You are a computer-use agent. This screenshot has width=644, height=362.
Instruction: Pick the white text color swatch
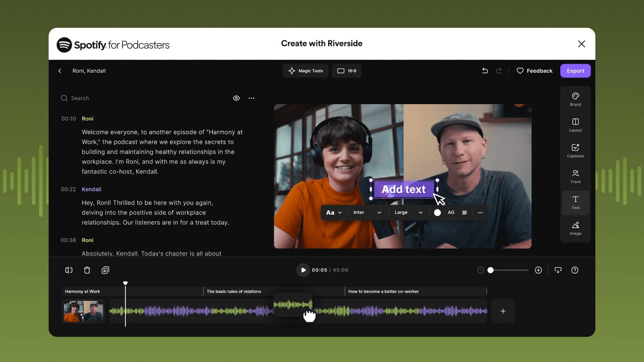[x=437, y=212]
